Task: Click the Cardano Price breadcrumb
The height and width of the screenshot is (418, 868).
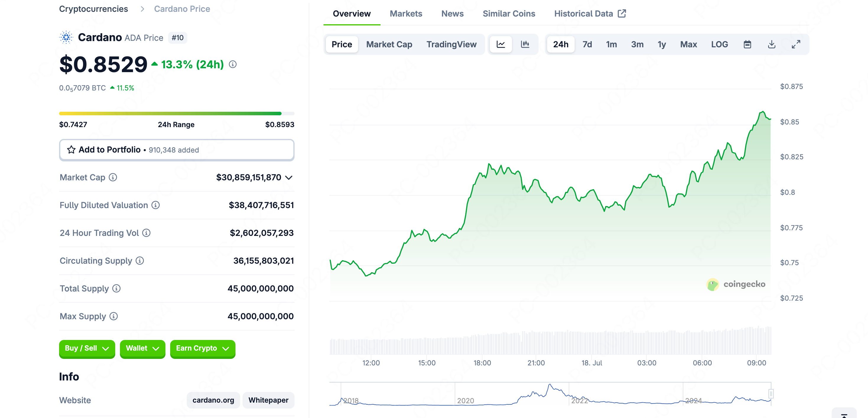Action: 182,9
